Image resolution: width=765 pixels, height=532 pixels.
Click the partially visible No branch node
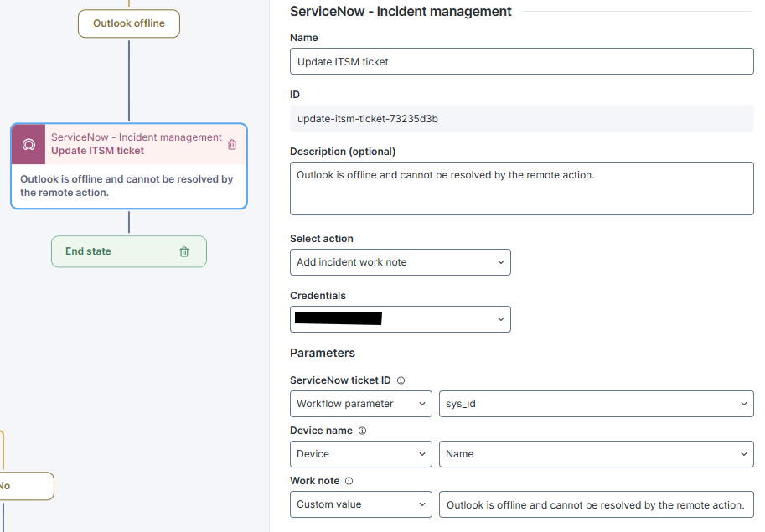[x=25, y=486]
